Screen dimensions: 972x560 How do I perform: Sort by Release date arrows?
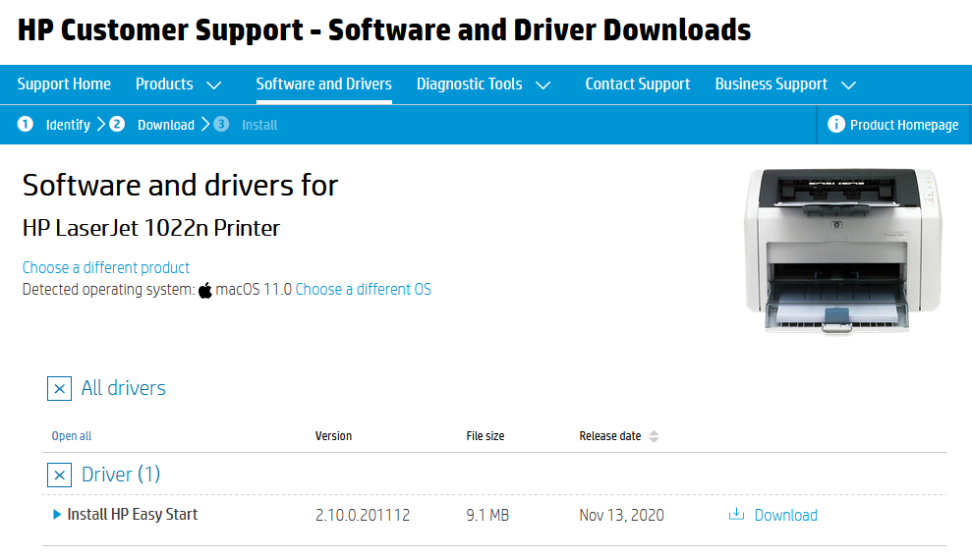click(654, 436)
